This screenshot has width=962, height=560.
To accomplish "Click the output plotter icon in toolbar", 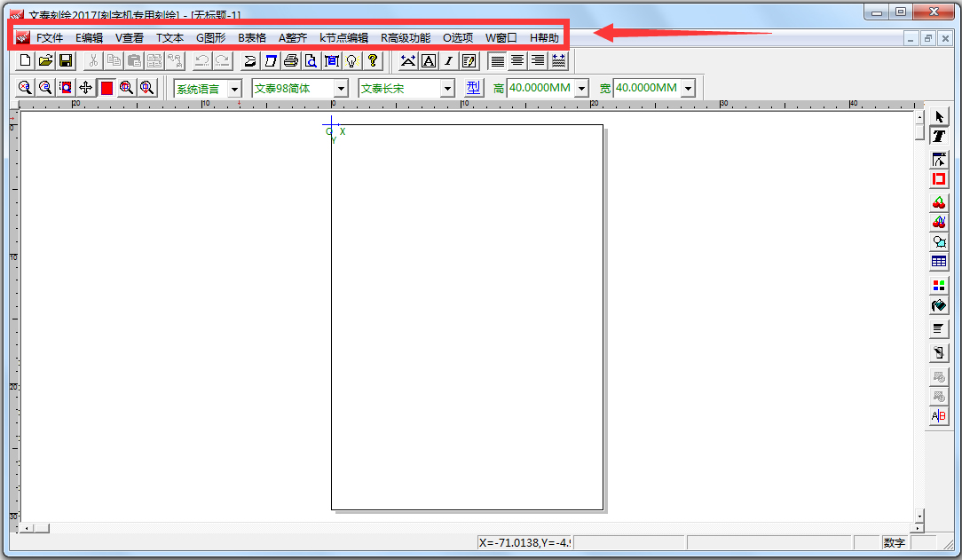I will pyautogui.click(x=249, y=60).
